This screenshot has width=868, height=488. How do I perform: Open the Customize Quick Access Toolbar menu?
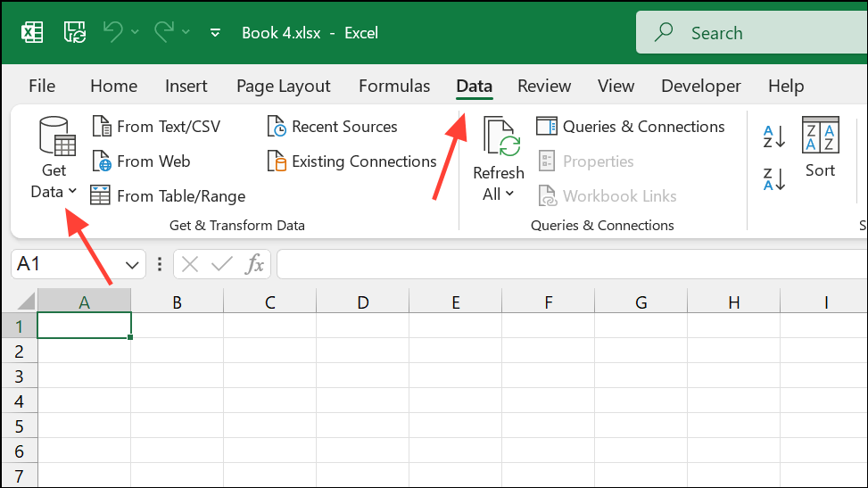pos(215,33)
